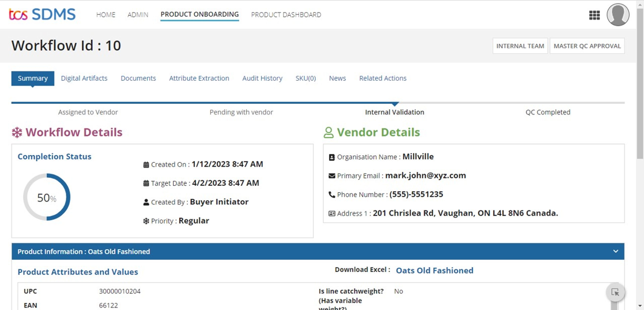Viewport: 644px width, 310px height.
Task: Click the TCS SDMS logo
Action: (42, 14)
